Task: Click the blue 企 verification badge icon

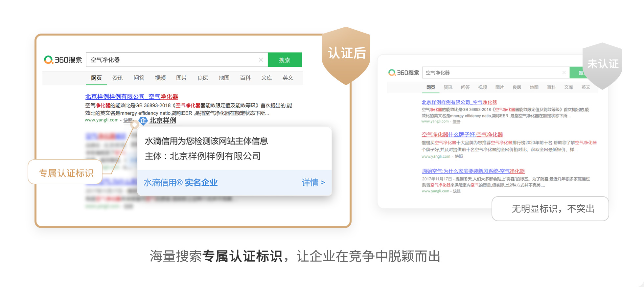Action: (143, 121)
